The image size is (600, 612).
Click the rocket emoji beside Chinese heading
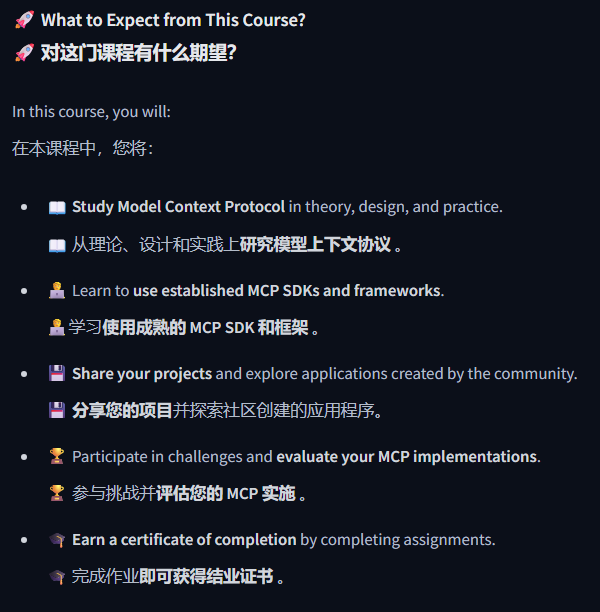[24, 52]
